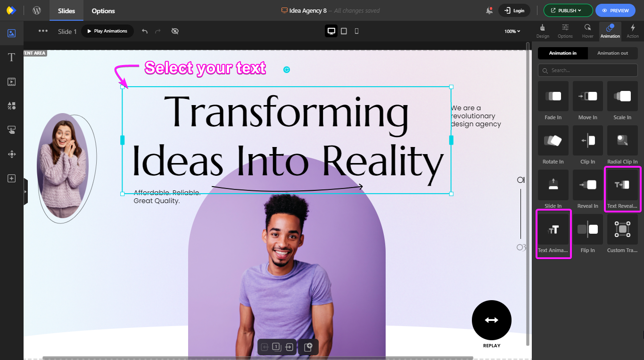
Task: Select the Text Reveal animation
Action: [x=622, y=189]
